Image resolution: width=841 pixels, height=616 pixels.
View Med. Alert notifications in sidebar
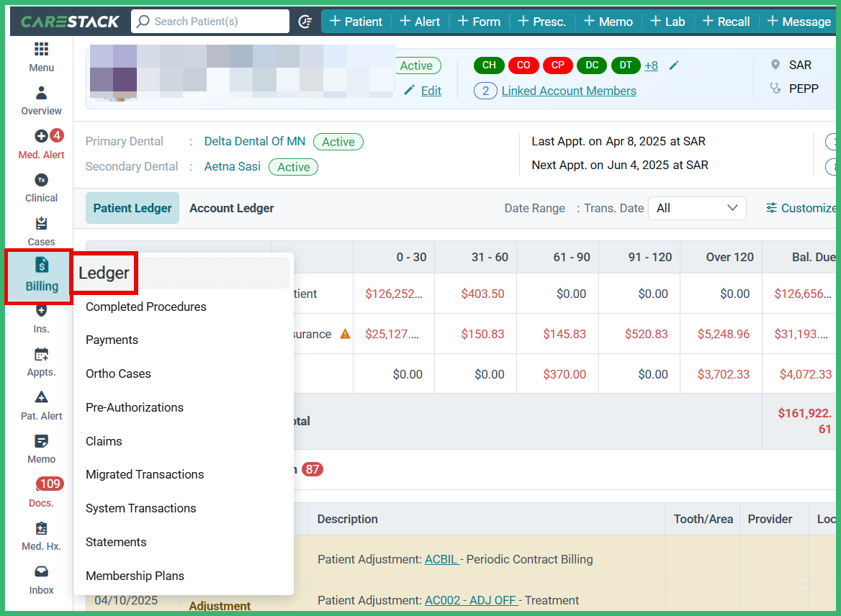[41, 144]
